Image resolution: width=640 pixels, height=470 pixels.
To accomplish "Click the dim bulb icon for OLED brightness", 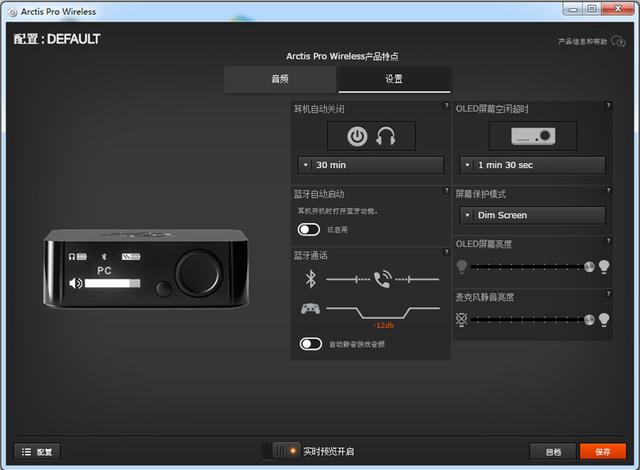I will (461, 267).
